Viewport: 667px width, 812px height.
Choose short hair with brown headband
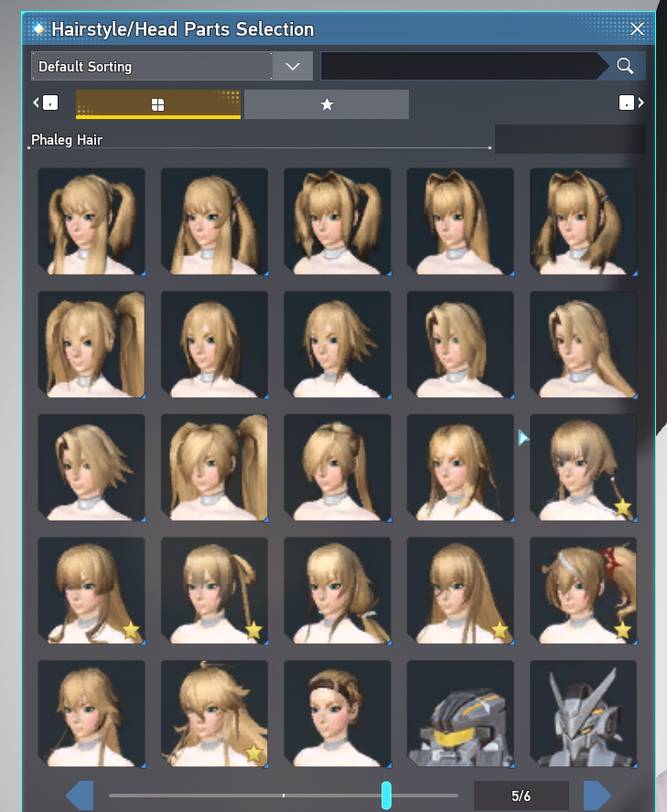[x=338, y=714]
